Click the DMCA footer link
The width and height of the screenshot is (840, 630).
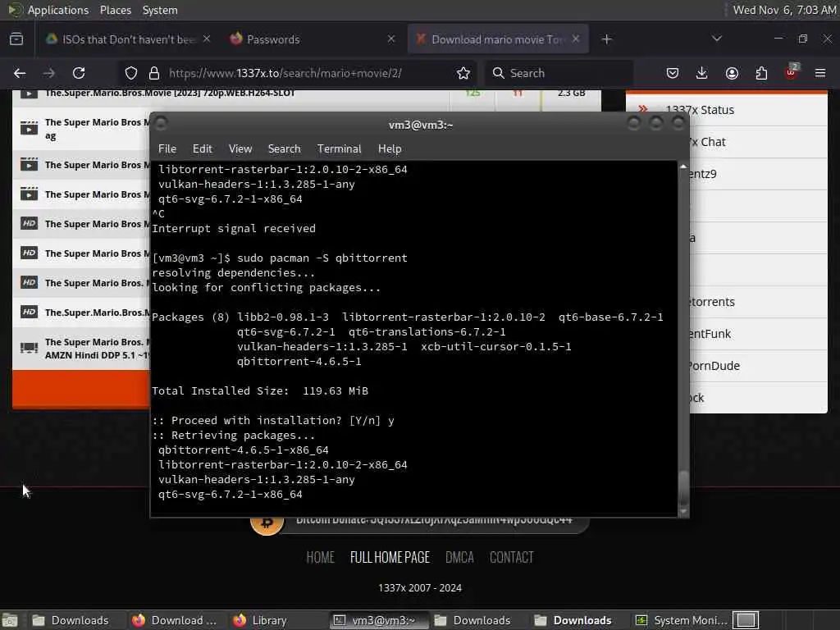tap(459, 558)
